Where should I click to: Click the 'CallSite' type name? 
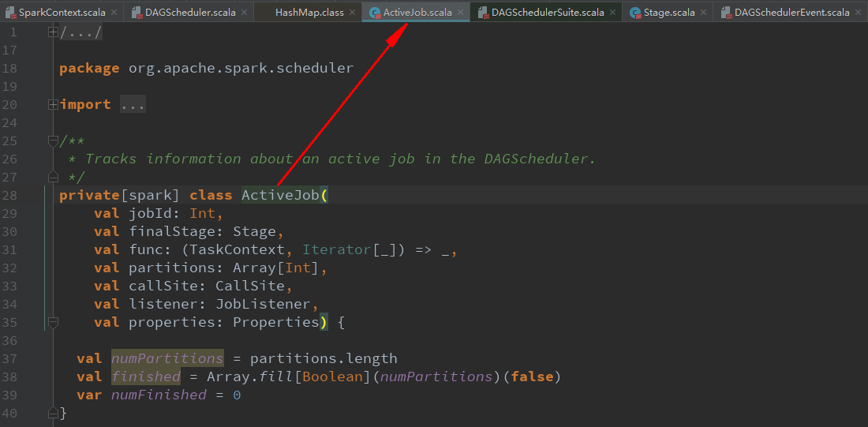250,286
